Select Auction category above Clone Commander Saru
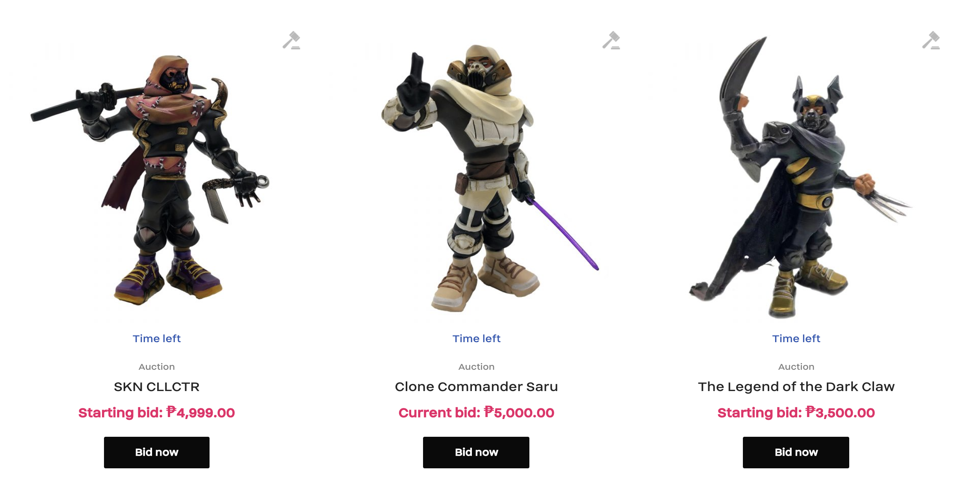The width and height of the screenshot is (980, 503). [x=476, y=367]
